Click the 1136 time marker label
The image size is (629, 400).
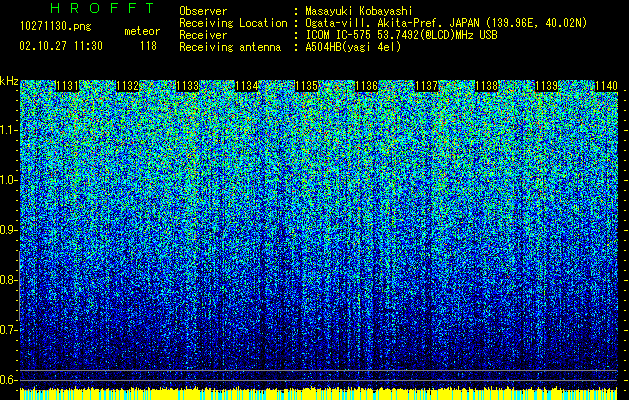[367, 86]
